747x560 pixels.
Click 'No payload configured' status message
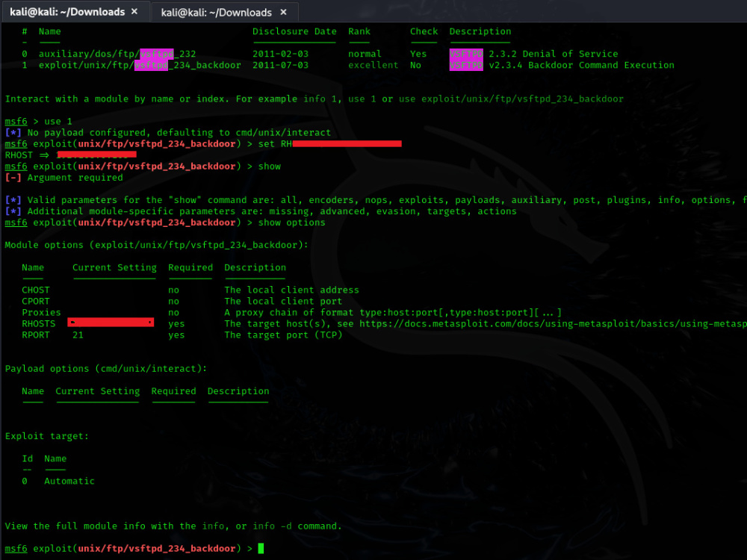click(167, 133)
